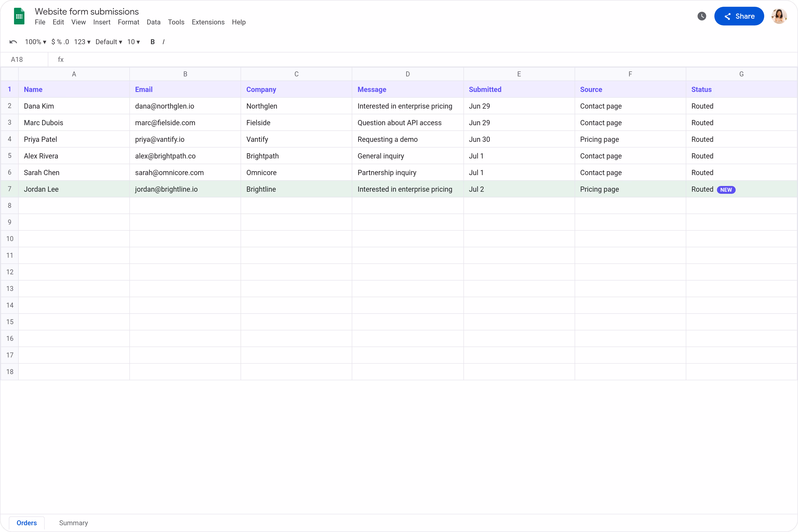Select the Orders sheet tab
Viewport: 798px width, 532px height.
pos(27,523)
